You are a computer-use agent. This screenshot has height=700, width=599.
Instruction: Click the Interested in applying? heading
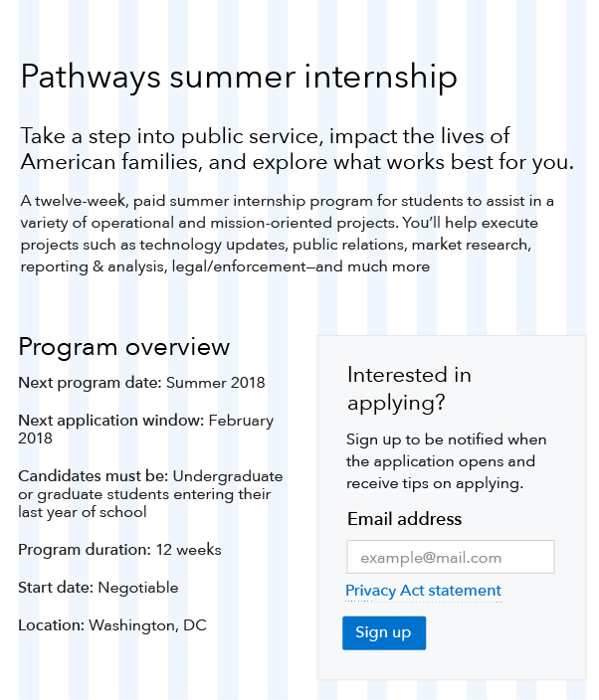coord(409,388)
